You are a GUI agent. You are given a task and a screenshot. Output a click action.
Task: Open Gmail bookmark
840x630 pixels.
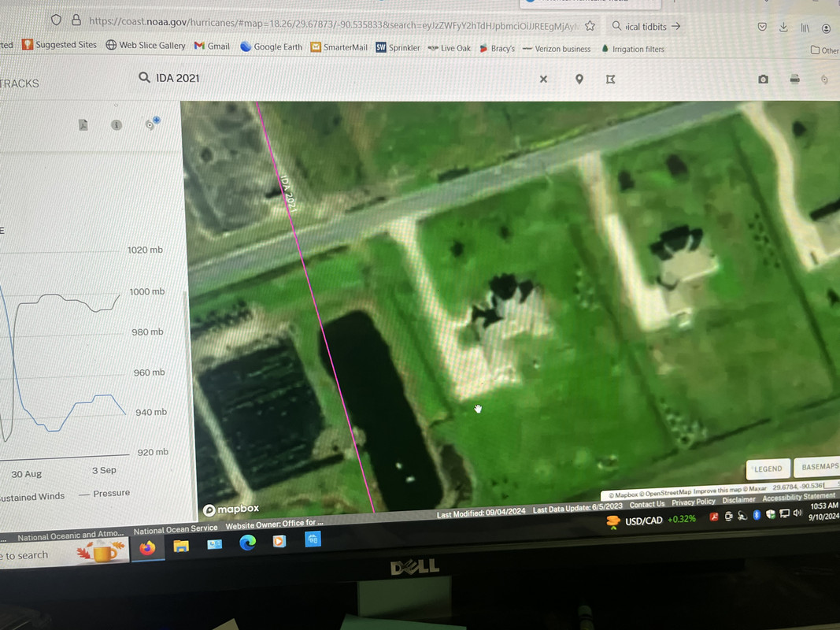[x=212, y=46]
